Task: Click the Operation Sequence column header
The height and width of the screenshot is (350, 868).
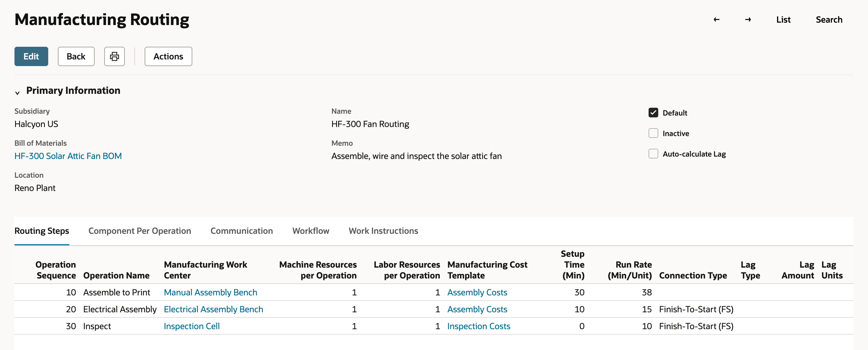Action: click(x=56, y=270)
